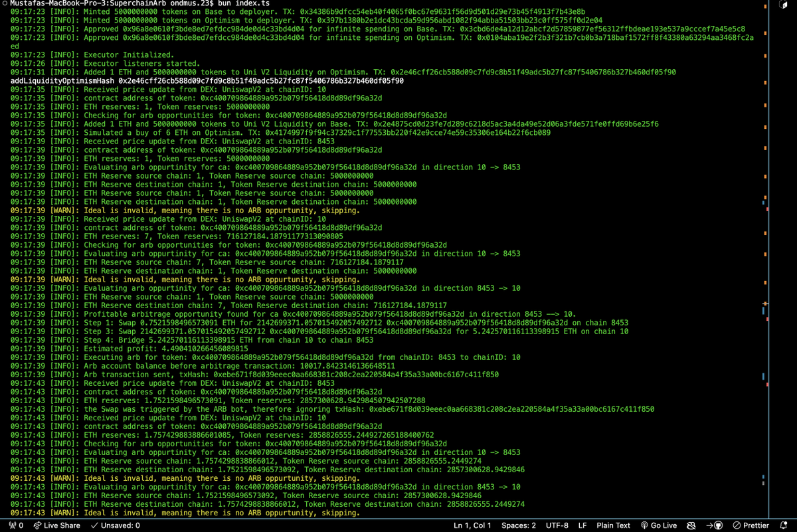Open the Copilot status icon
This screenshot has height=532, width=797.
(x=691, y=525)
